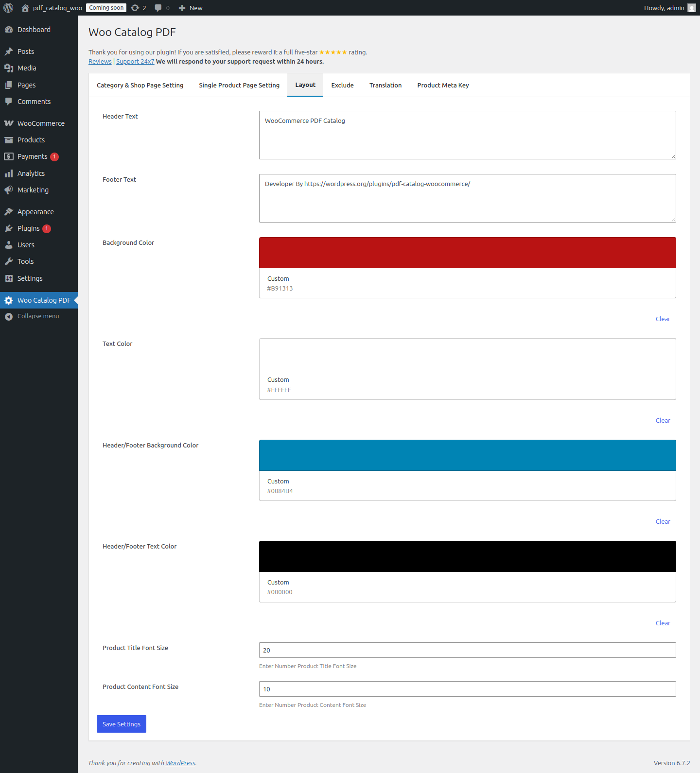The height and width of the screenshot is (773, 700).
Task: Open the WooCommerce menu label
Action: point(41,123)
